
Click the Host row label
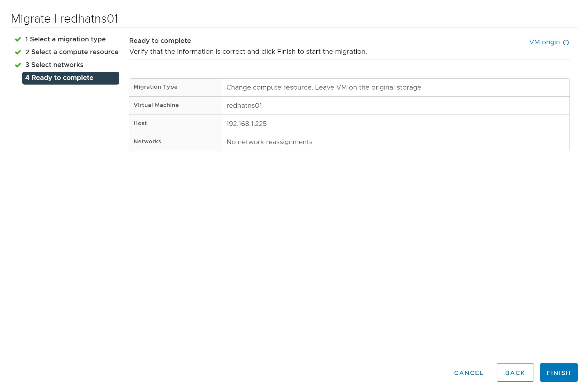pos(140,123)
